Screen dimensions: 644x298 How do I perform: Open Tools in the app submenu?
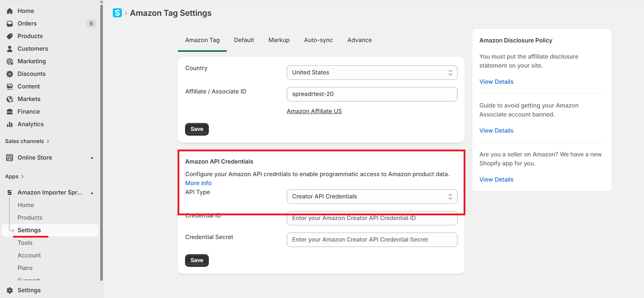(25, 243)
